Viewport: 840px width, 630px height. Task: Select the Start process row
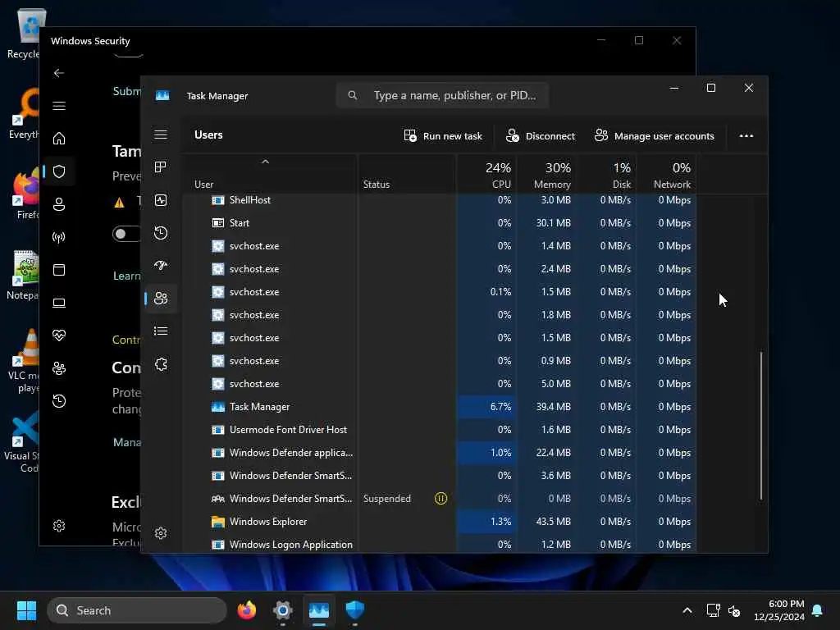pyautogui.click(x=440, y=223)
